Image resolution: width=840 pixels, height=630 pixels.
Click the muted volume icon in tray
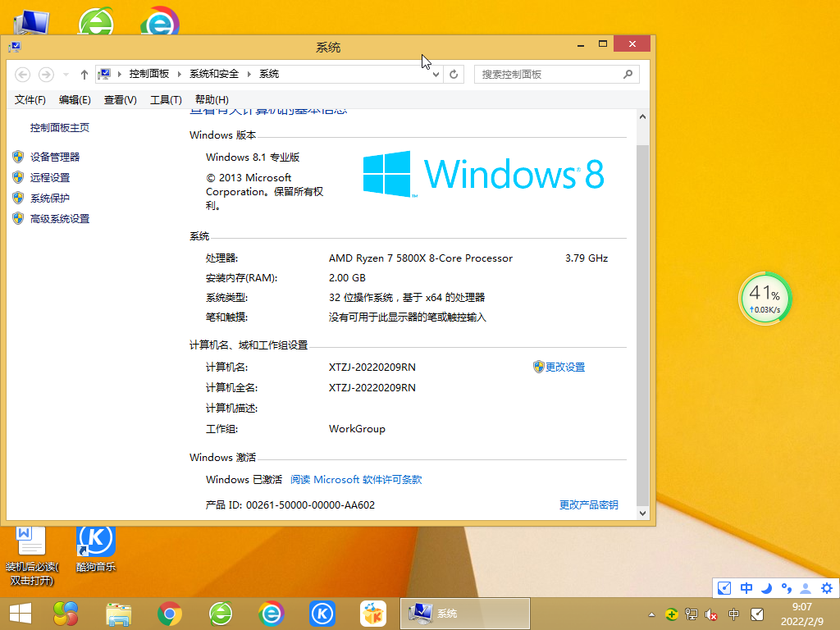710,613
